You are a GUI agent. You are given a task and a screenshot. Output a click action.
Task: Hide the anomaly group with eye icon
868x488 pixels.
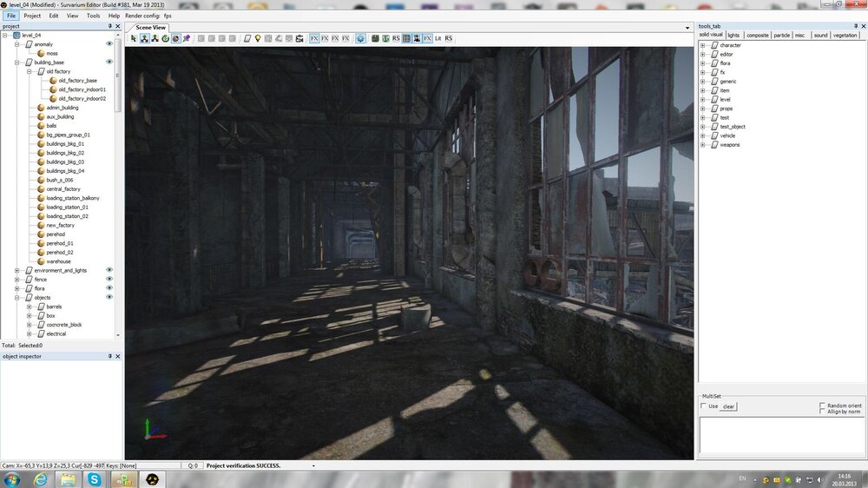click(x=109, y=43)
